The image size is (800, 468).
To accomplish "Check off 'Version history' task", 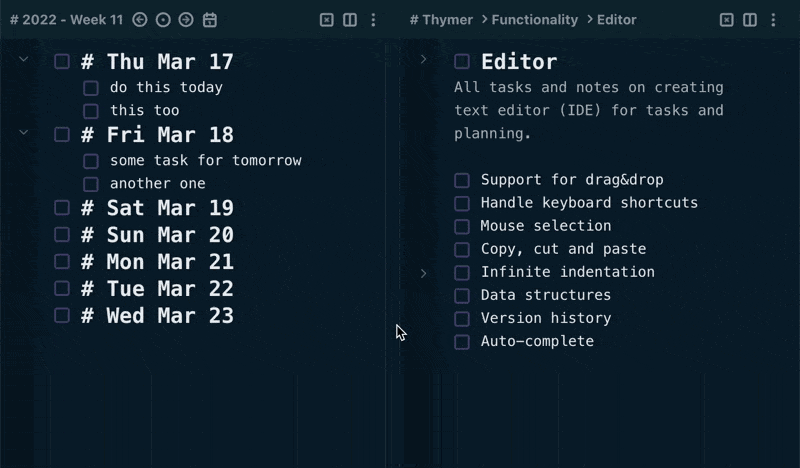I will (x=462, y=318).
